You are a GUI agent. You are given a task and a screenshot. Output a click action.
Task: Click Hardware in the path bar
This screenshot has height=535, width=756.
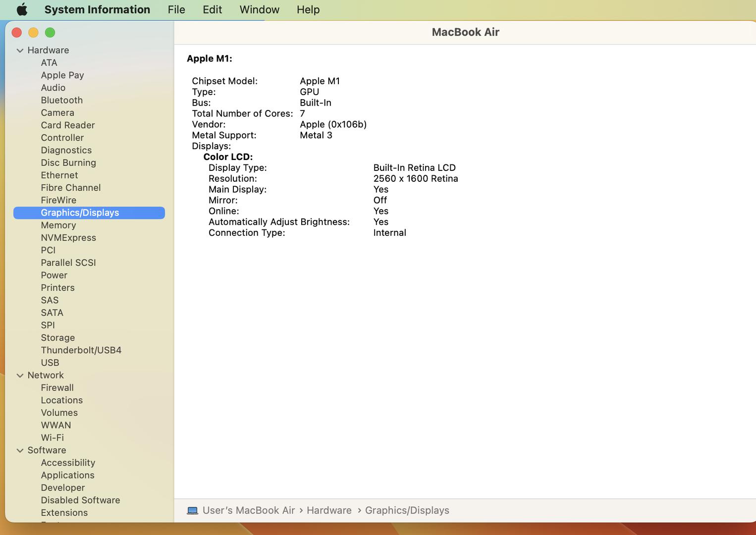pos(329,510)
